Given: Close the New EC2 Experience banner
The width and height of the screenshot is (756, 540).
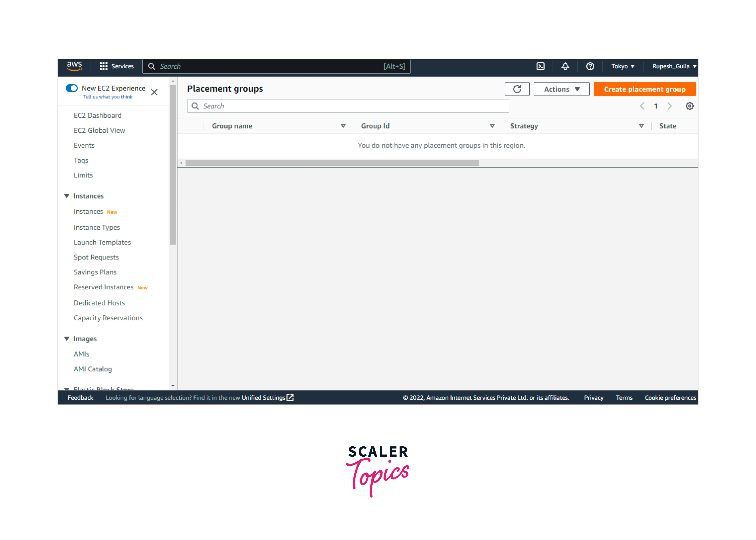Looking at the screenshot, I should pos(154,92).
